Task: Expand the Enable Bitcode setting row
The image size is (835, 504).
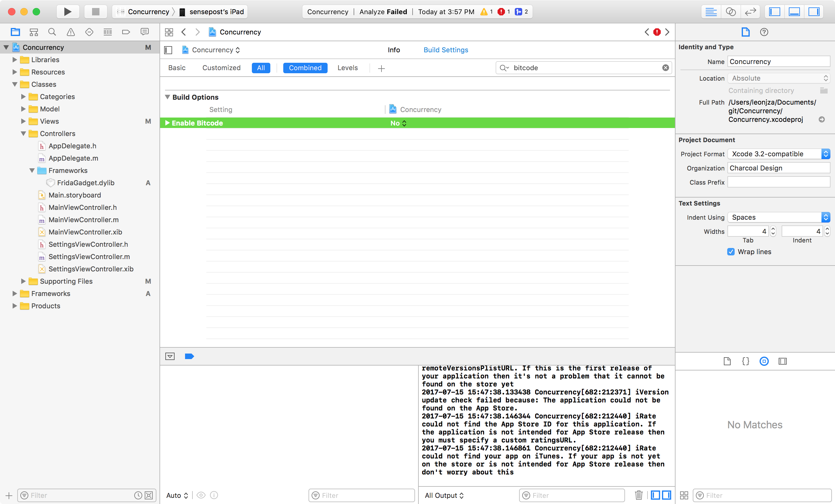Action: (167, 123)
